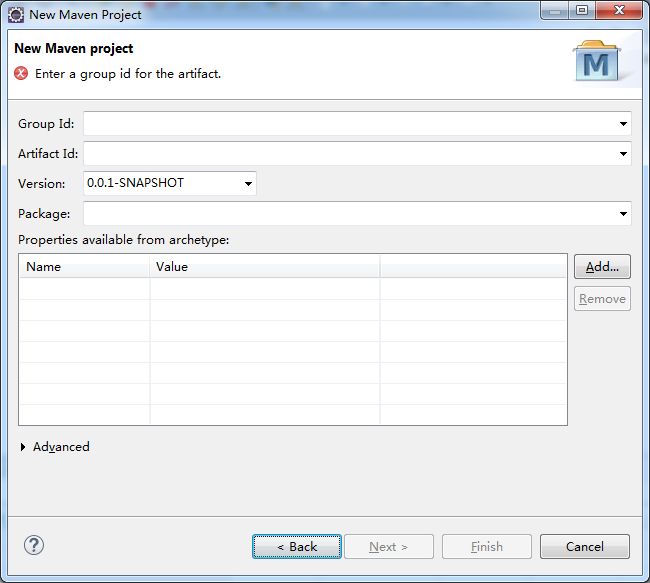
Task: Cancel the New Maven Project dialog
Action: click(585, 547)
